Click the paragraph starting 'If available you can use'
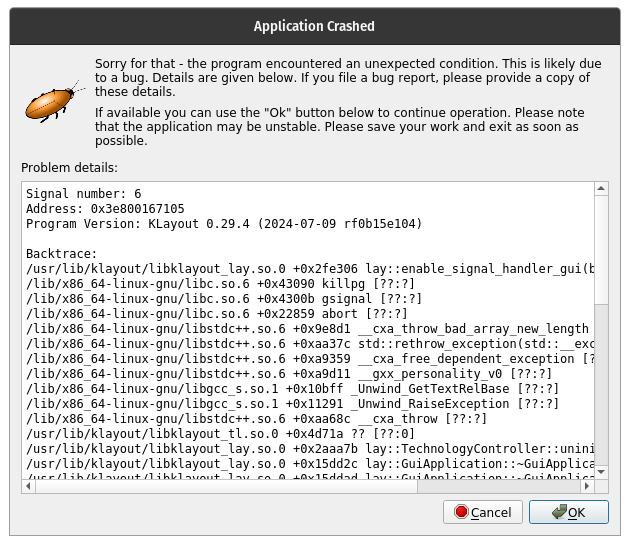The width and height of the screenshot is (630, 545). point(340,127)
